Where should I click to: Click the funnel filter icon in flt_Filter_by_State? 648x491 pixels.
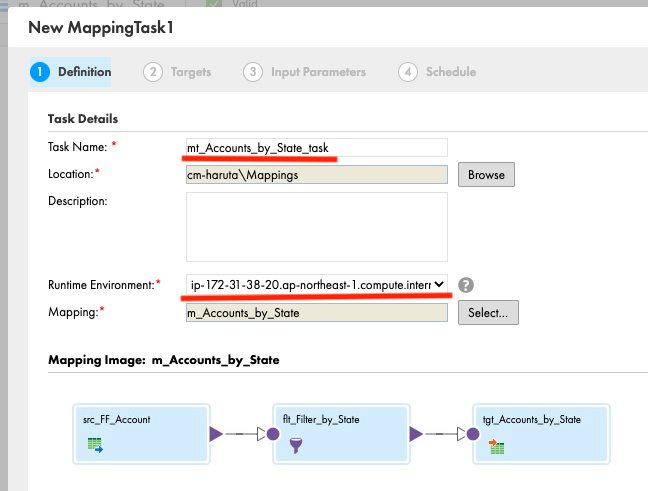point(295,445)
